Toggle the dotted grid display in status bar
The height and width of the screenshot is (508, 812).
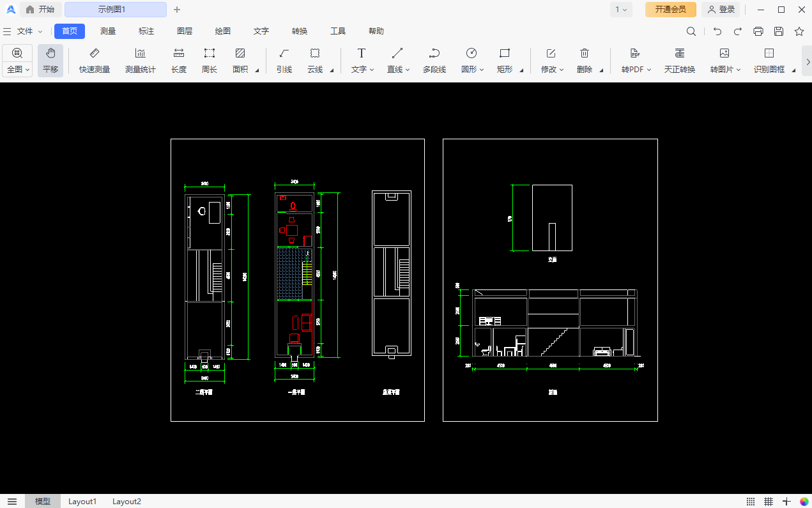coord(751,502)
